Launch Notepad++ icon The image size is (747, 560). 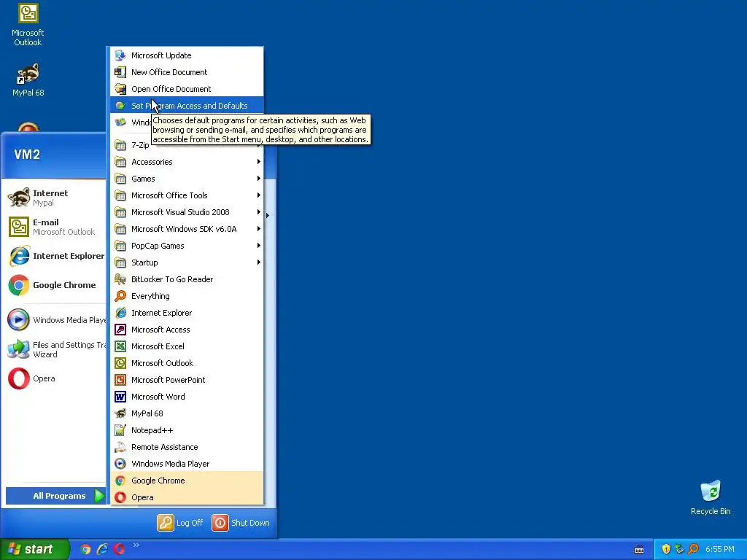[x=120, y=430]
